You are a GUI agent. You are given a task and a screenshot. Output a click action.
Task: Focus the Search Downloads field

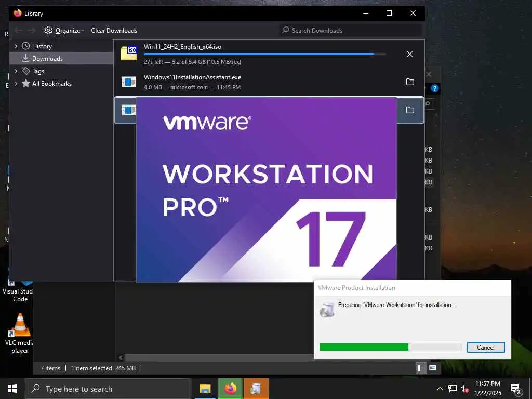[x=350, y=31]
